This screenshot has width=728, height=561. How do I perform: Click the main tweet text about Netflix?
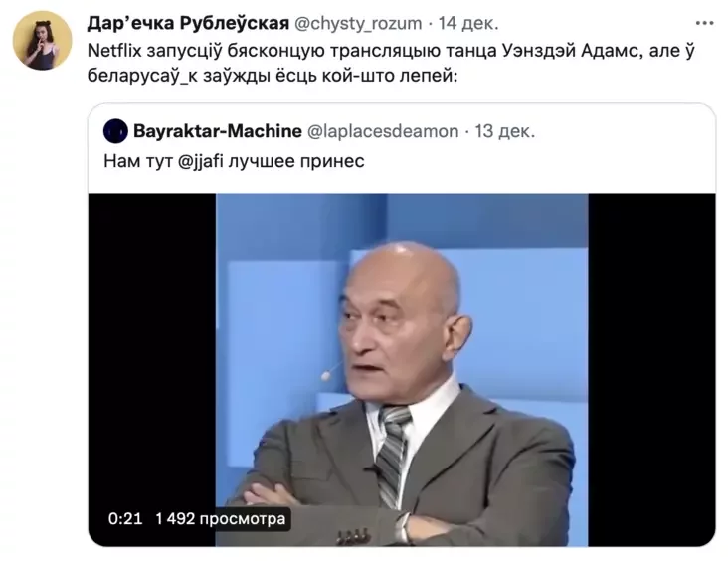click(391, 63)
